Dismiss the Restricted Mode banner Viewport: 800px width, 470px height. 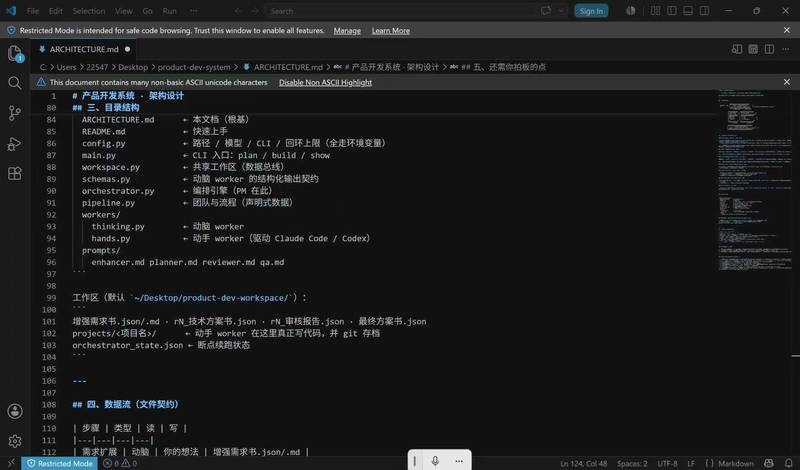coord(787,31)
